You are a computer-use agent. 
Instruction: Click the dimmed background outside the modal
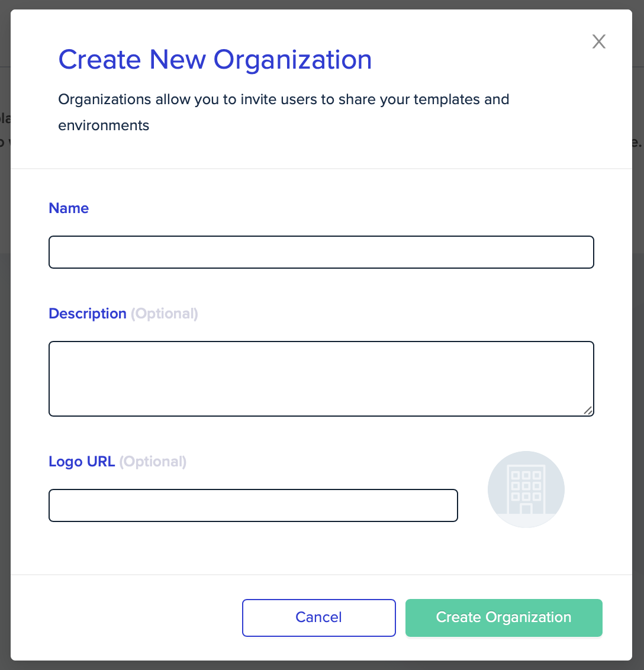5,355
